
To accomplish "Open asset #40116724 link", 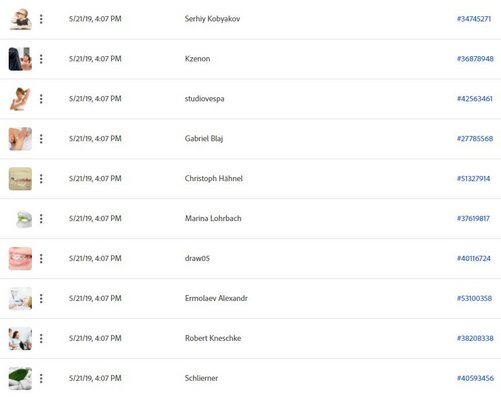I will click(474, 258).
